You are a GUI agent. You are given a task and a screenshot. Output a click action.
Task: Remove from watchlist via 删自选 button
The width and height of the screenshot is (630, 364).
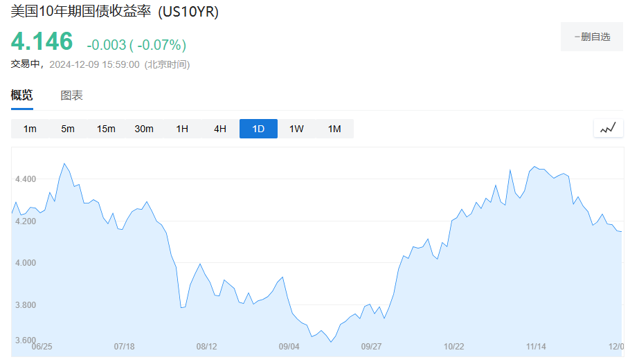pos(592,37)
